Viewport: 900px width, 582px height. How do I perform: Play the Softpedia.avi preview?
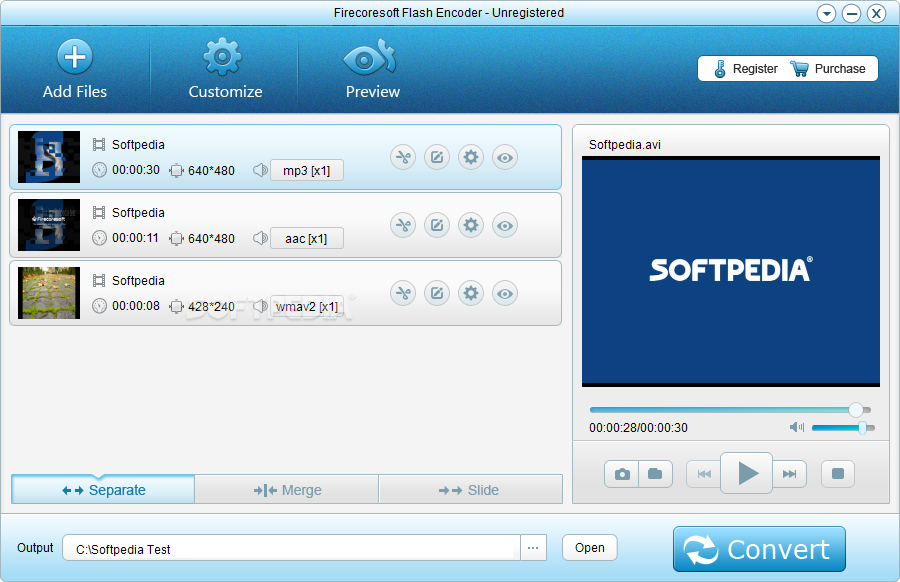746,474
